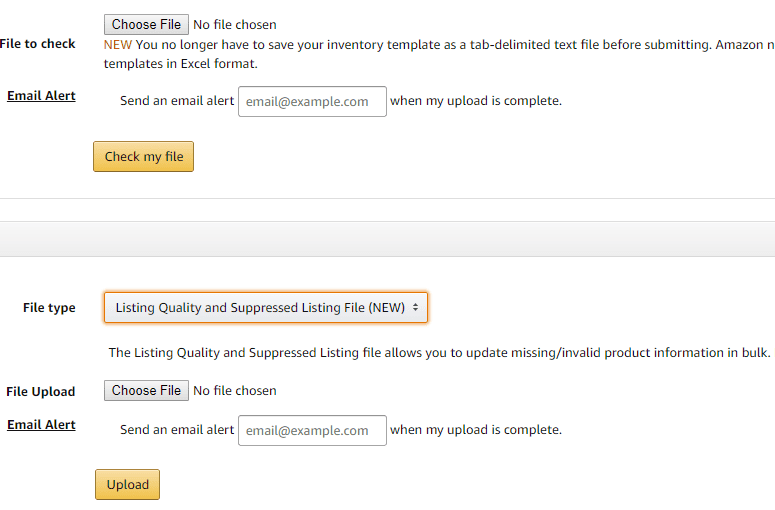The image size is (775, 510).
Task: Select the File type label
Action: (x=49, y=308)
